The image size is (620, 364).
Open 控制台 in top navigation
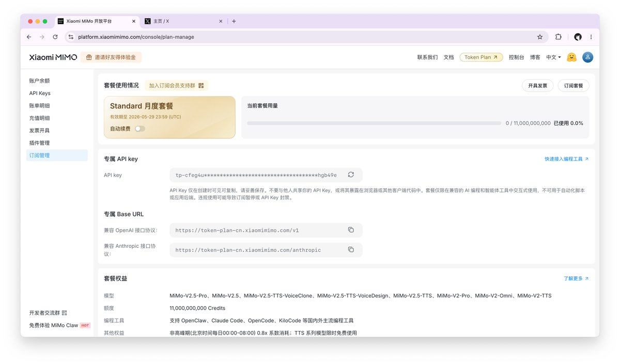tap(516, 57)
